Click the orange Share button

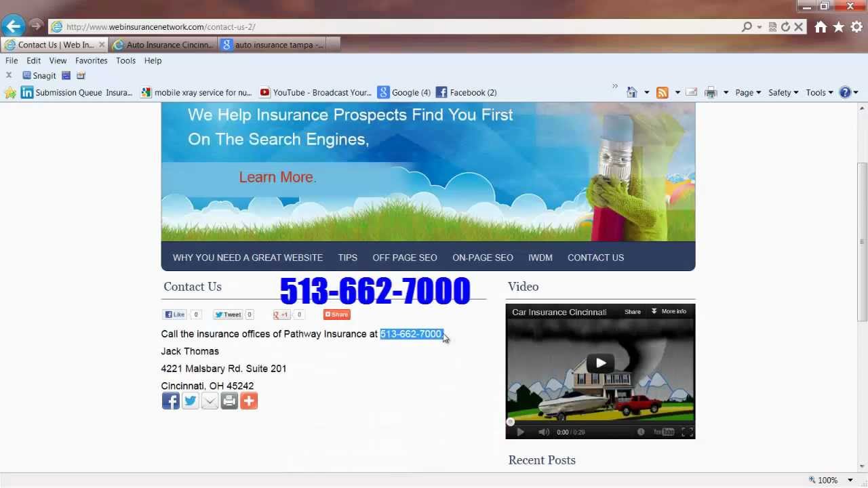pyautogui.click(x=336, y=314)
